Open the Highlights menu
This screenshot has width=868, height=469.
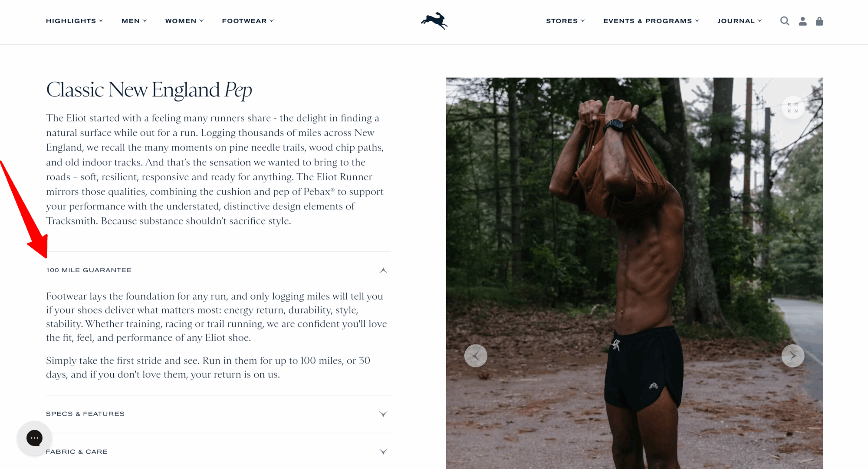[74, 21]
